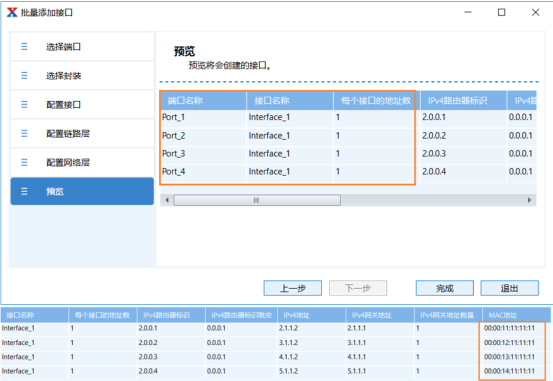Maximize the 批量添加接口 window
Viewport: 553px width, 381px height.
pos(502,12)
